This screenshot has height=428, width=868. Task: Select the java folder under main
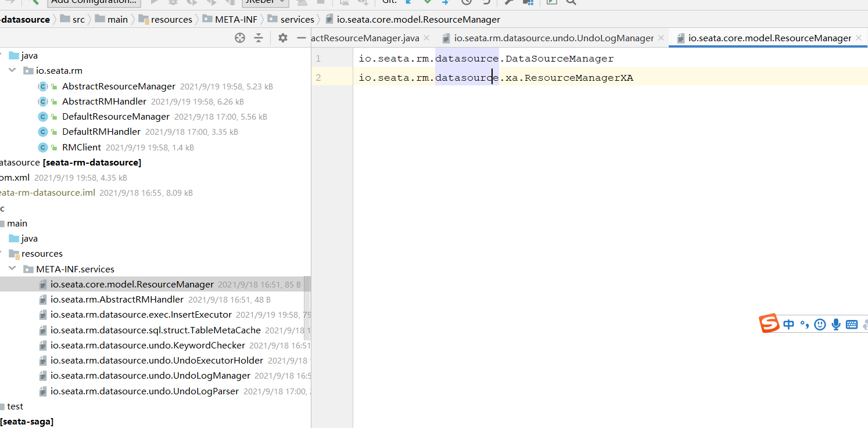pyautogui.click(x=29, y=238)
